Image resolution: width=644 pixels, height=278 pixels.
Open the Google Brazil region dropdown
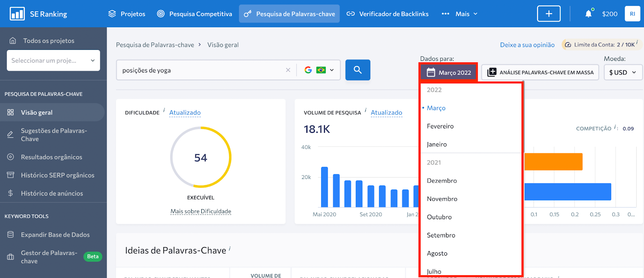click(x=320, y=70)
